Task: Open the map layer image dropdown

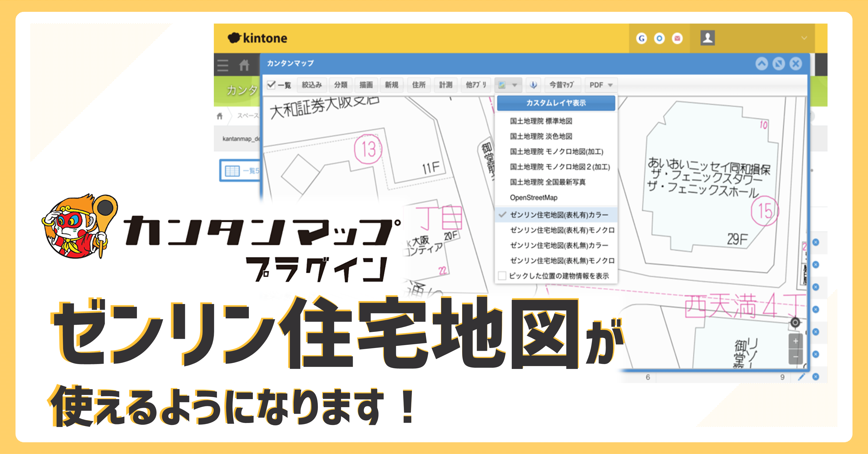Action: (x=508, y=85)
